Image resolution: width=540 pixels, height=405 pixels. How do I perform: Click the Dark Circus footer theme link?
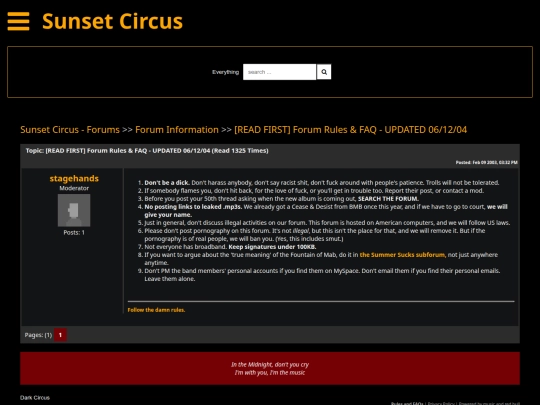35,398
